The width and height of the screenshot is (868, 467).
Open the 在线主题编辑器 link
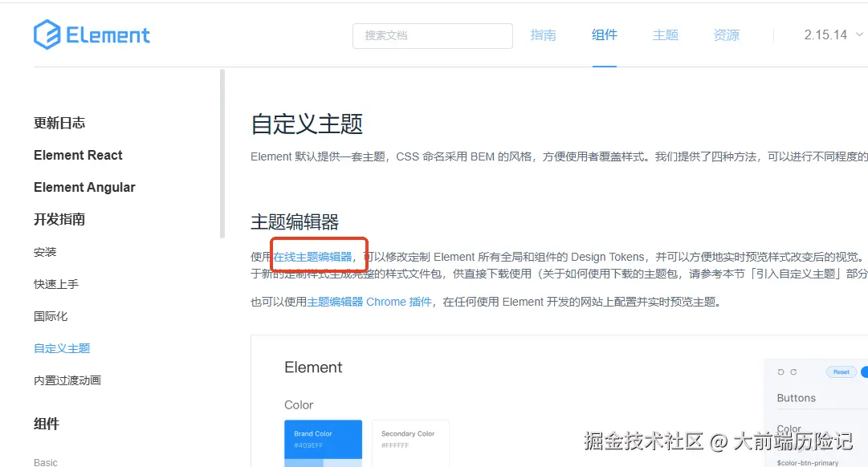click(313, 257)
